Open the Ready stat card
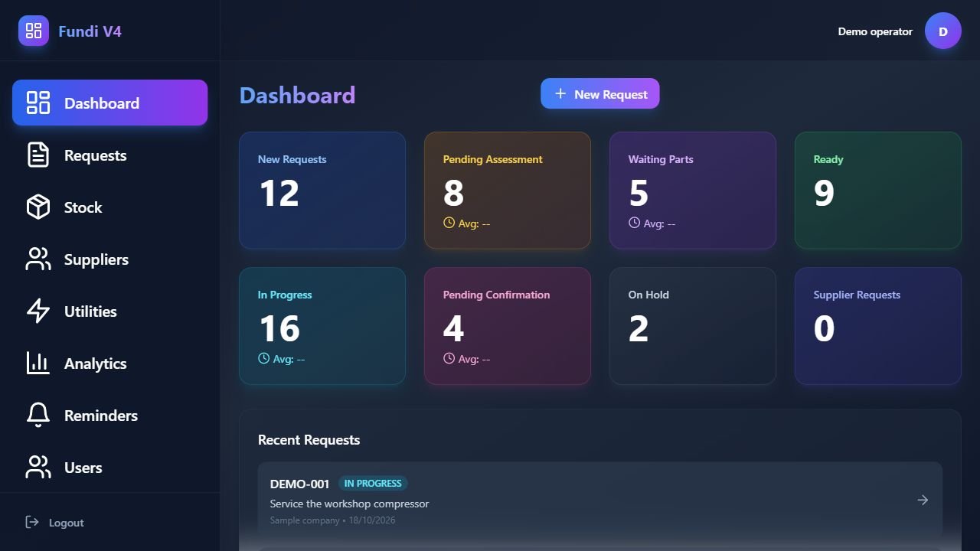 [878, 191]
